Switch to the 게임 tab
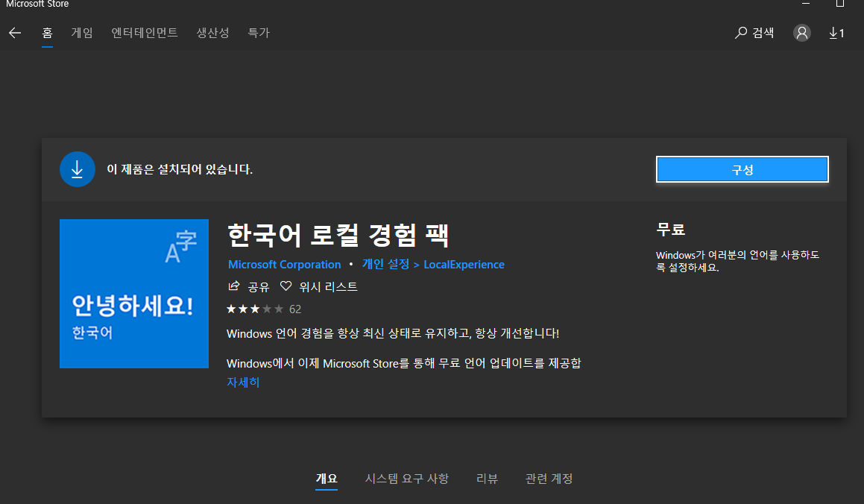This screenshot has height=504, width=864. click(x=82, y=33)
